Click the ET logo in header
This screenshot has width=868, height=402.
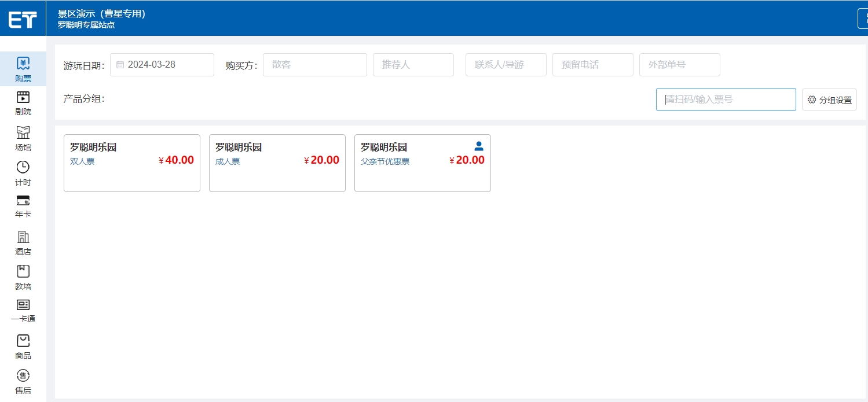(x=23, y=20)
